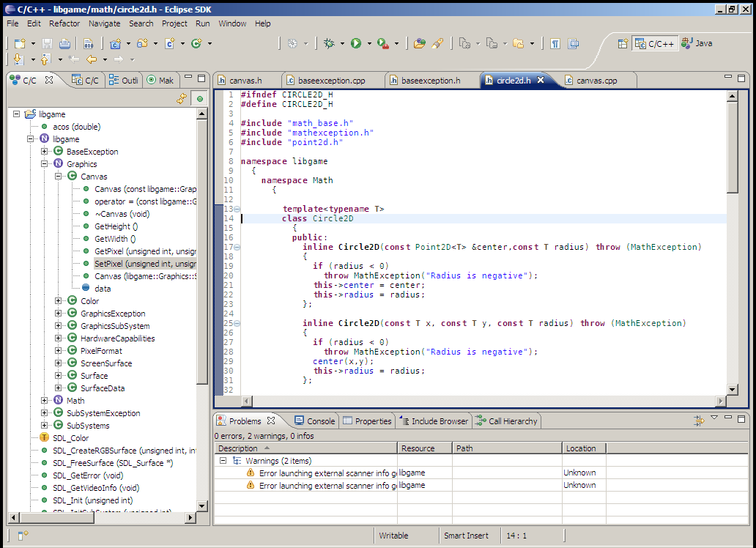Collapse the Canvas class node
The height and width of the screenshot is (548, 756).
click(59, 177)
